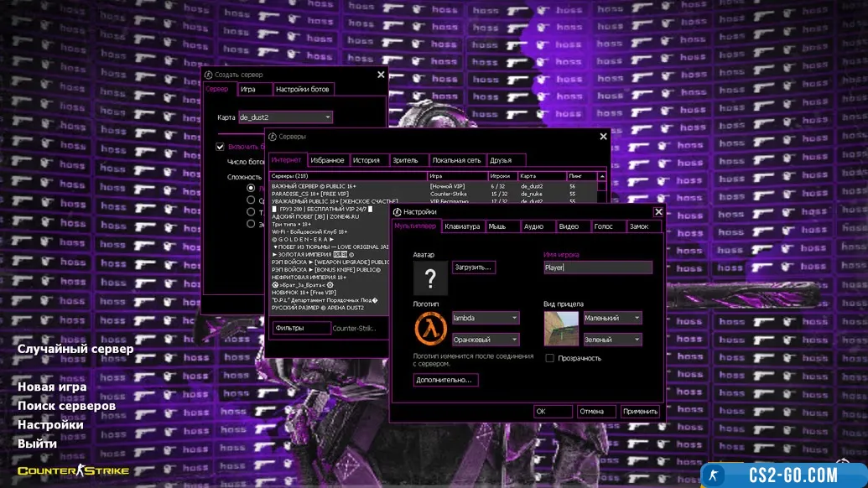
Task: Switch to the Клавиатура tab
Action: tap(463, 226)
